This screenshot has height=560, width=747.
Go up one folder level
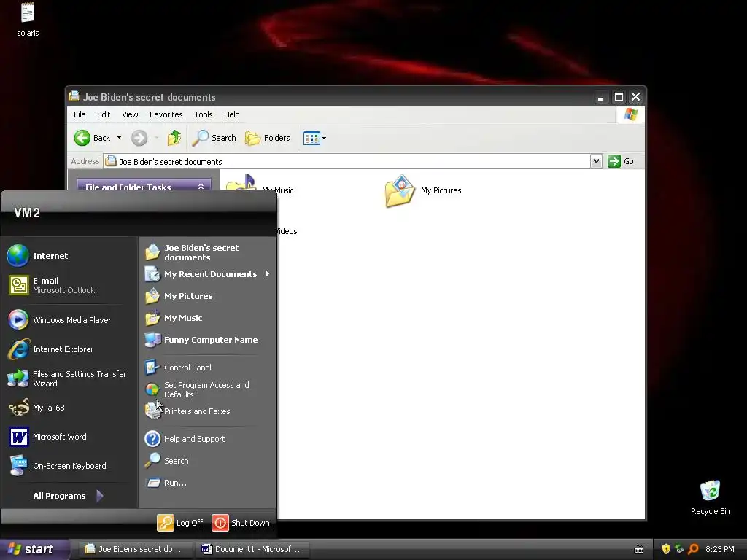[x=174, y=138]
